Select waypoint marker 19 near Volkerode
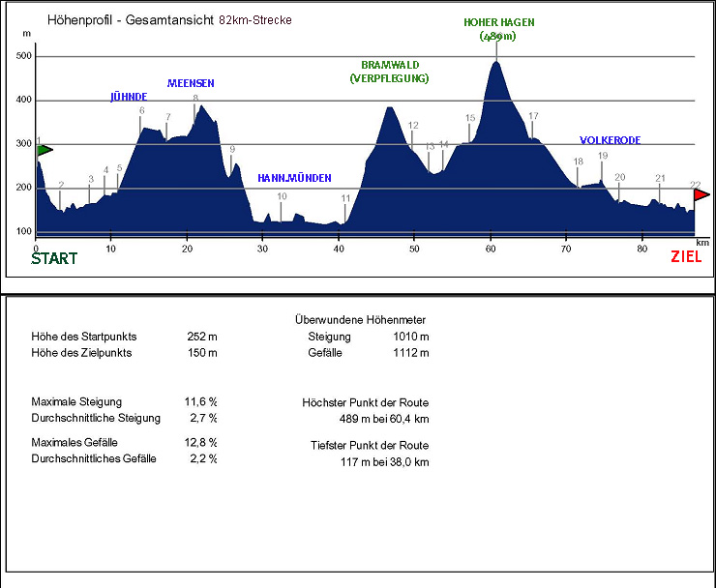Viewport: 716px width, 588px height. (x=603, y=156)
